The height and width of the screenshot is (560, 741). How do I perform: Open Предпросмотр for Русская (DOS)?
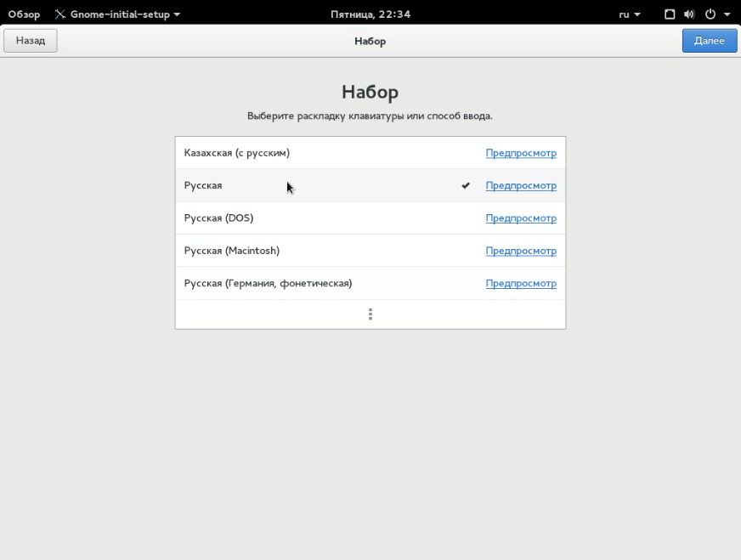point(521,218)
